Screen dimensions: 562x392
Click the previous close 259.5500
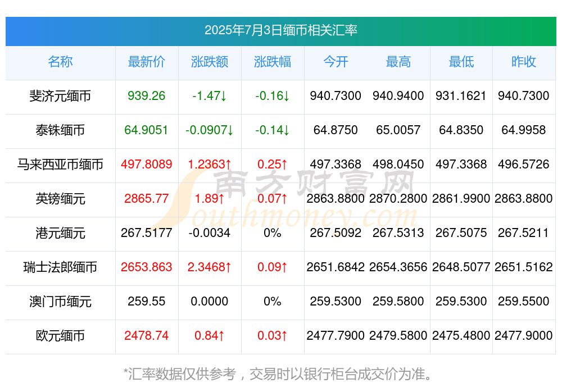point(524,301)
